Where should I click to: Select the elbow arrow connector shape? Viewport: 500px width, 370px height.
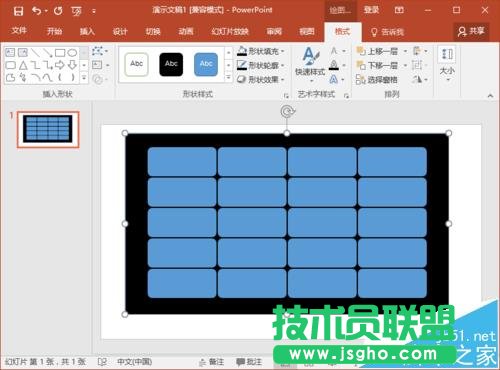click(x=47, y=65)
